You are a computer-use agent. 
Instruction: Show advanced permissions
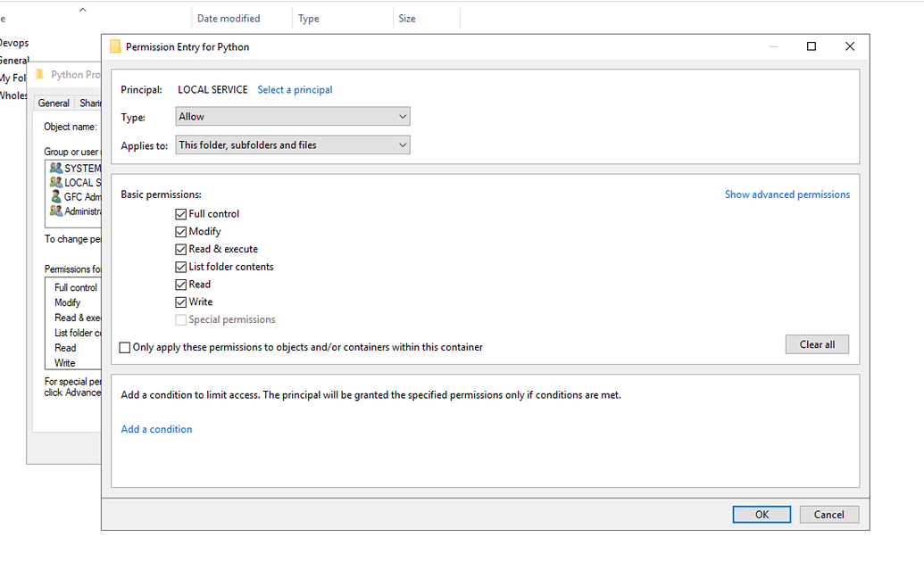pyautogui.click(x=787, y=194)
